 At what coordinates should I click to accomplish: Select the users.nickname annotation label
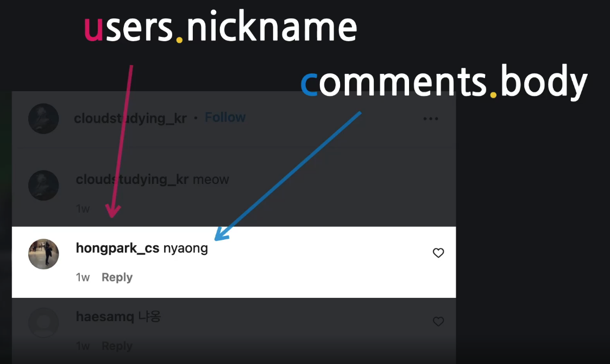[220, 27]
